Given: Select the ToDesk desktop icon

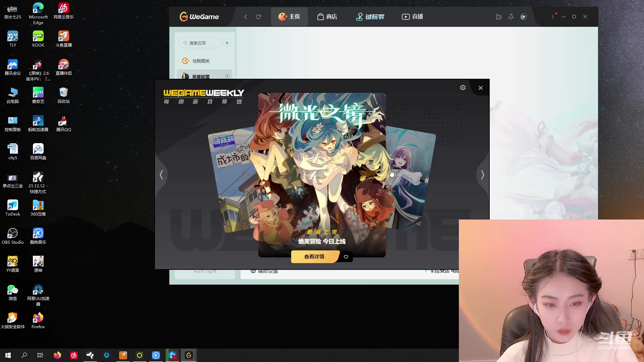Looking at the screenshot, I should tap(13, 208).
